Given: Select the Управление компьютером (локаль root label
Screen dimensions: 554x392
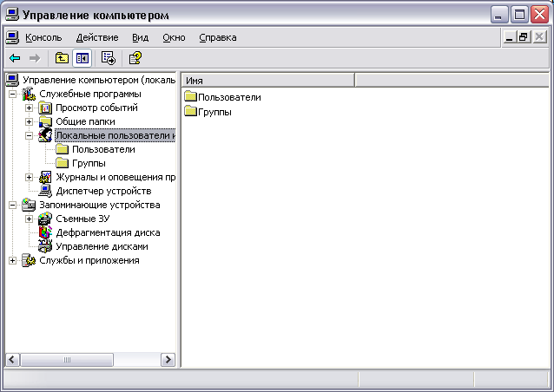Looking at the screenshot, I should (x=99, y=80).
